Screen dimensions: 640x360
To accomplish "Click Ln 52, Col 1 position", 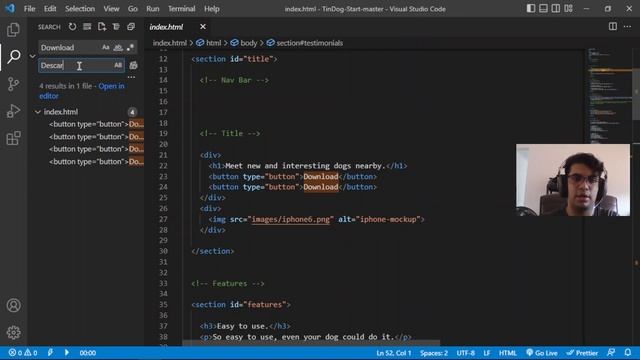I will pos(393,353).
